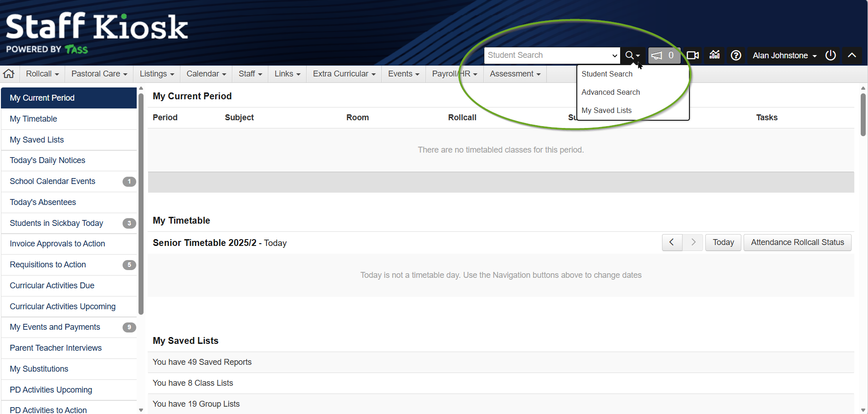This screenshot has height=414, width=868.
Task: Open the megaphone notices button
Action: [x=664, y=56]
